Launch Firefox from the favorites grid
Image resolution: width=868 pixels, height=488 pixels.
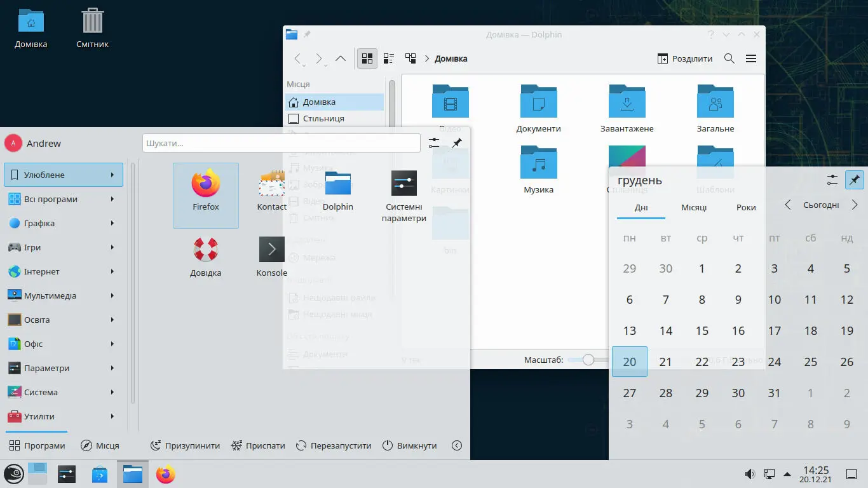click(206, 195)
